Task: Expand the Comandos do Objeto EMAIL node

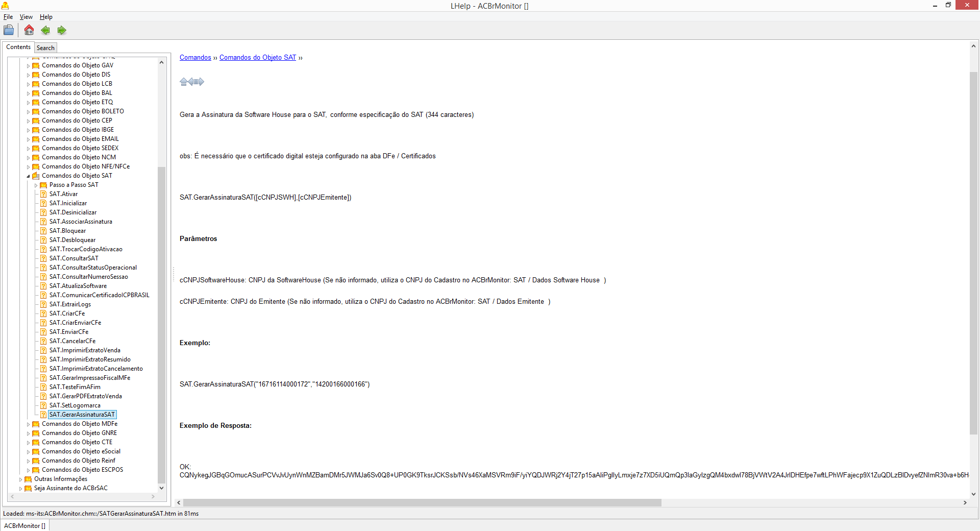Action: coord(28,139)
